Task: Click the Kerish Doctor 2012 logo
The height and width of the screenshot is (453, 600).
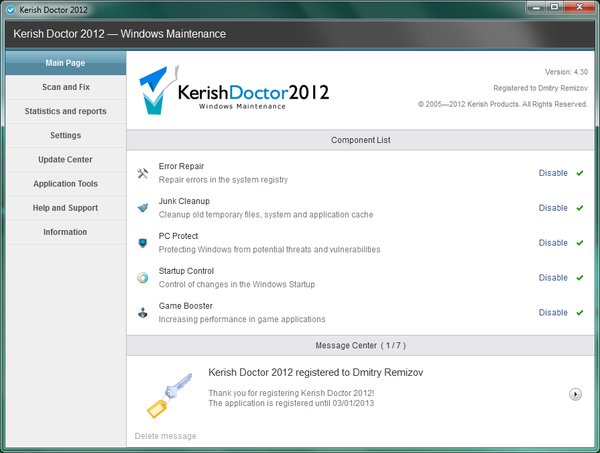Action: [233, 91]
